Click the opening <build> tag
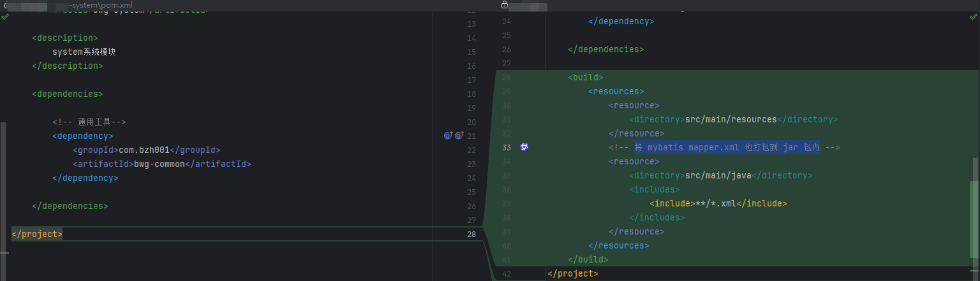The image size is (980, 281). pyautogui.click(x=586, y=77)
